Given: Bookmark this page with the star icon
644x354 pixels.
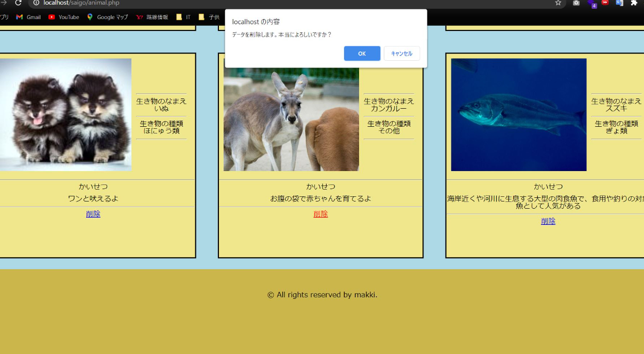Looking at the screenshot, I should pos(558,3).
